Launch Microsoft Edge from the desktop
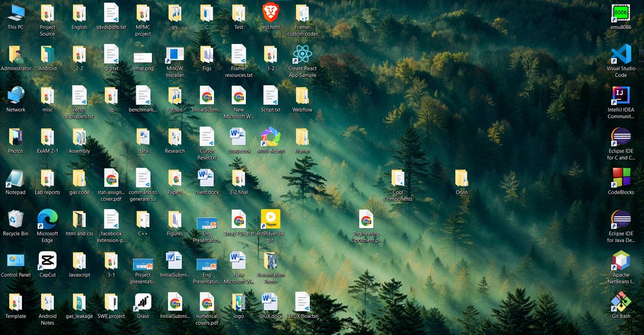Image resolution: width=644 pixels, height=335 pixels. (47, 226)
